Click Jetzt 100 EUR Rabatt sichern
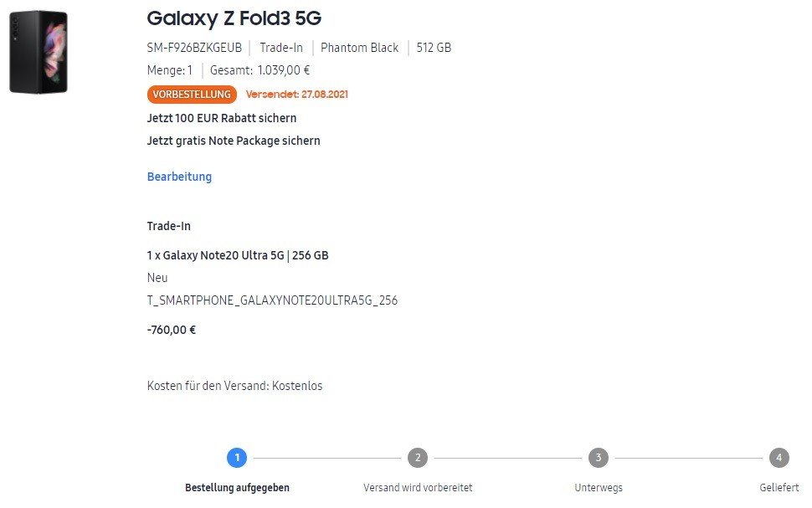The width and height of the screenshot is (812, 508). [222, 118]
